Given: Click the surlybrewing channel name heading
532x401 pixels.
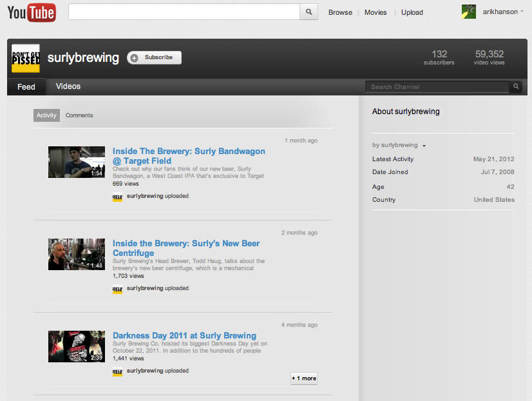Looking at the screenshot, I should click(x=83, y=58).
